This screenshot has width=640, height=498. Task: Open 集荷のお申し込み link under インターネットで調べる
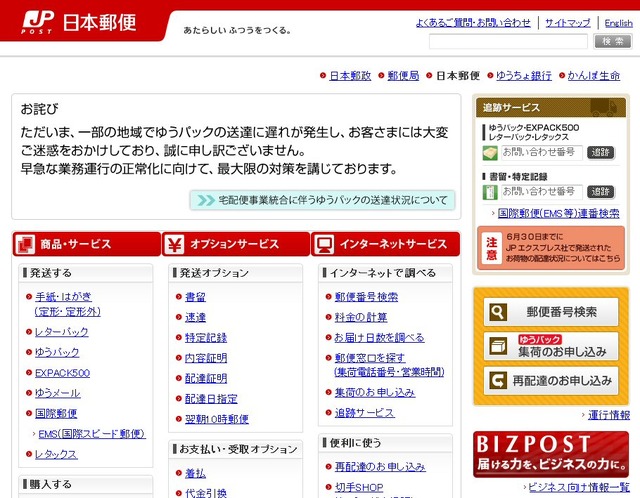click(375, 393)
